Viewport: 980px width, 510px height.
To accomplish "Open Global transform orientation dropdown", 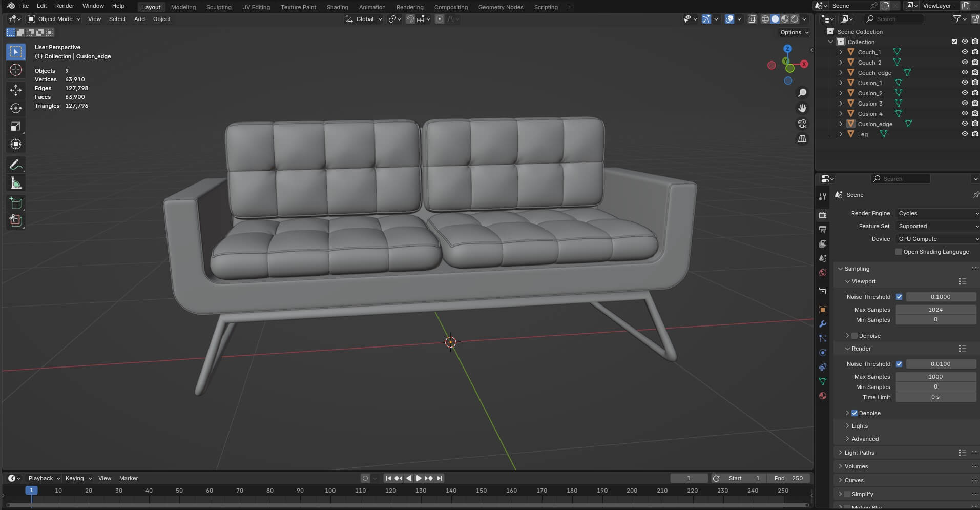I will [x=364, y=19].
